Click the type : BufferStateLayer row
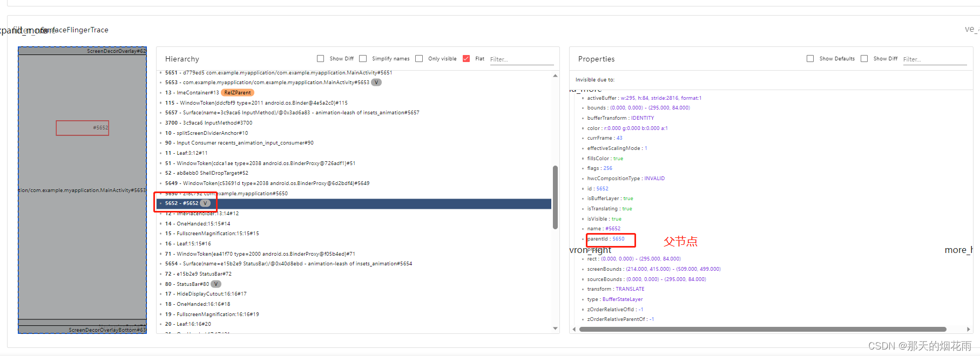980x356 pixels. [615, 299]
